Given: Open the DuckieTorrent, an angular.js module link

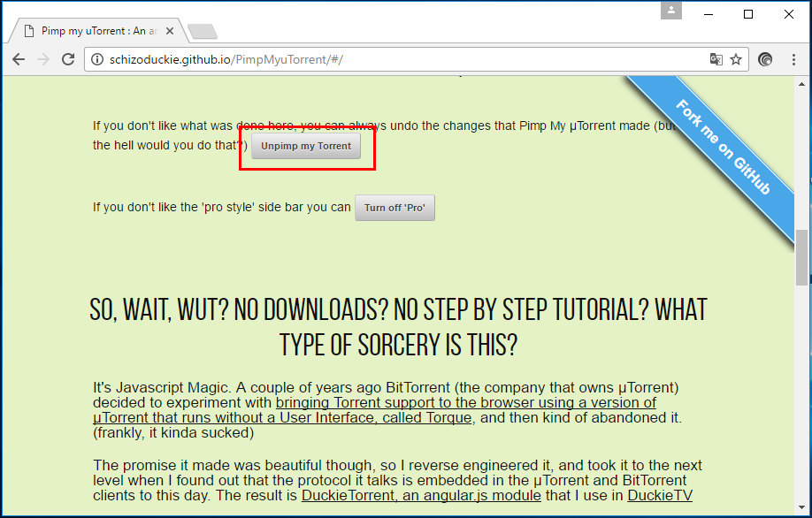Looking at the screenshot, I should 421,495.
